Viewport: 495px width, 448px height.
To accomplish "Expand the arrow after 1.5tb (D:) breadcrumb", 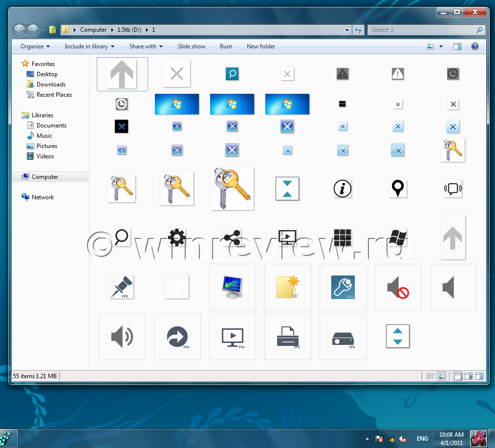I will pos(147,30).
